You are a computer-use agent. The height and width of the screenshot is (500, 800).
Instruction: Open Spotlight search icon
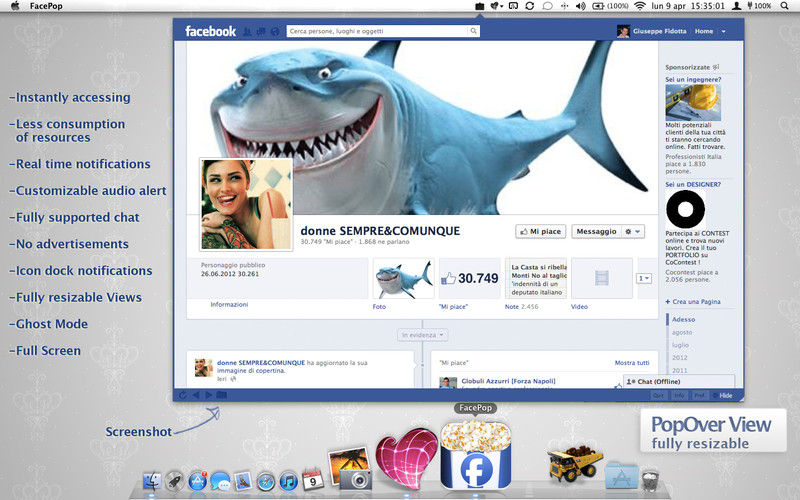pyautogui.click(x=784, y=6)
